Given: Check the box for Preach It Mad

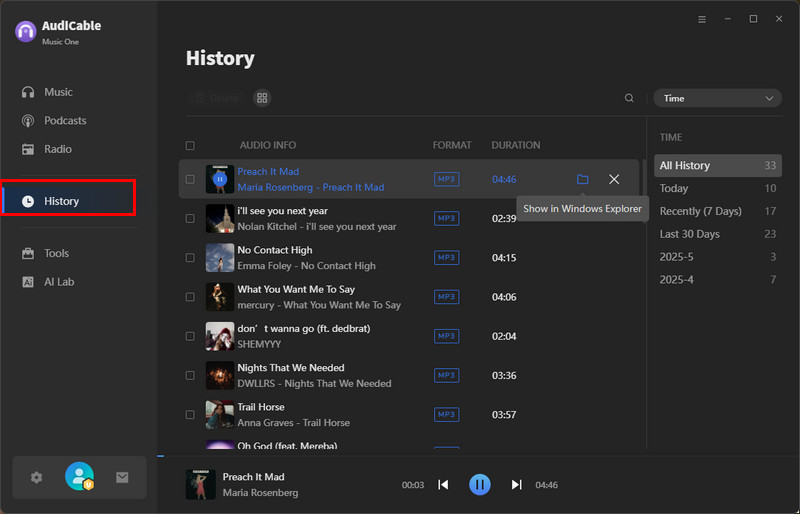Looking at the screenshot, I should [190, 179].
